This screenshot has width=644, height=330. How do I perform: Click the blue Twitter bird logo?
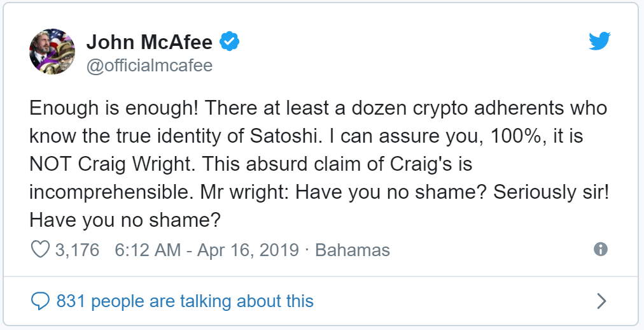coord(599,42)
